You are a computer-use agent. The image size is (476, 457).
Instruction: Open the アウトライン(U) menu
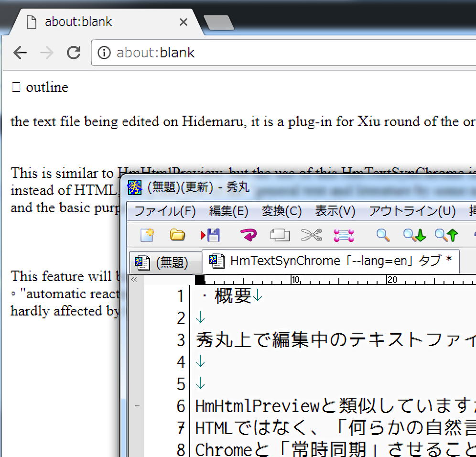412,211
